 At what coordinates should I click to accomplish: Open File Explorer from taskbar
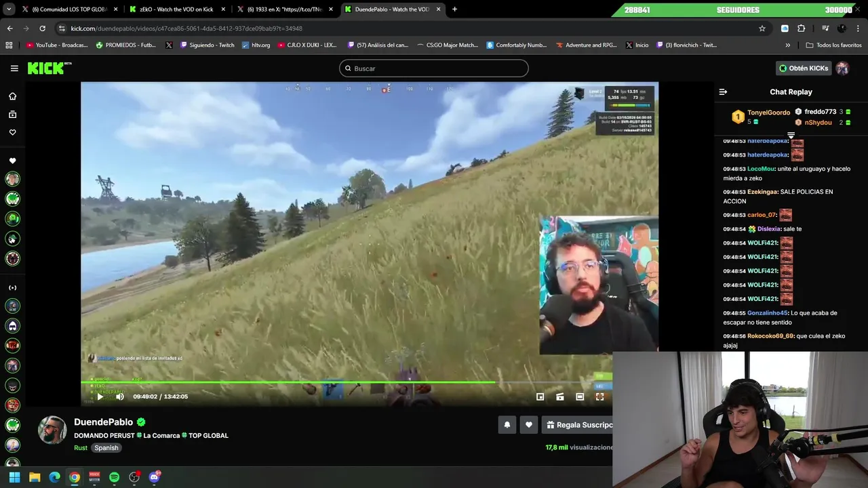(35, 477)
